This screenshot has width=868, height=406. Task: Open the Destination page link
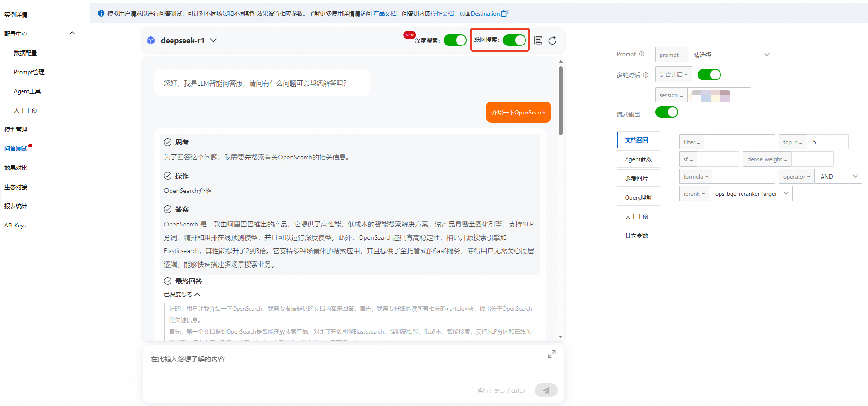(485, 14)
